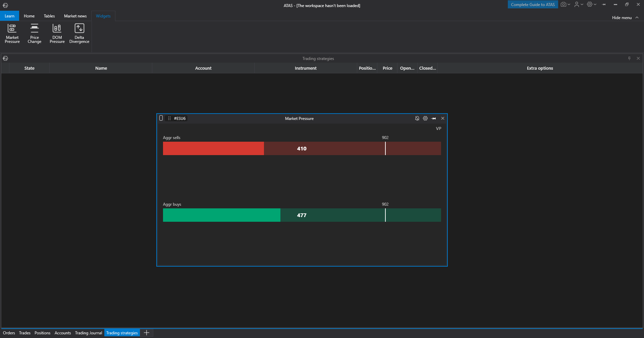Click the 477 value on buys bar
This screenshot has width=644, height=338.
[x=302, y=215]
